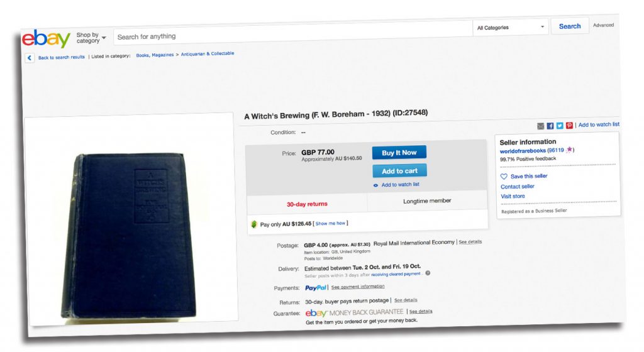Click Show me how link
The image size is (644, 352).
330,224
